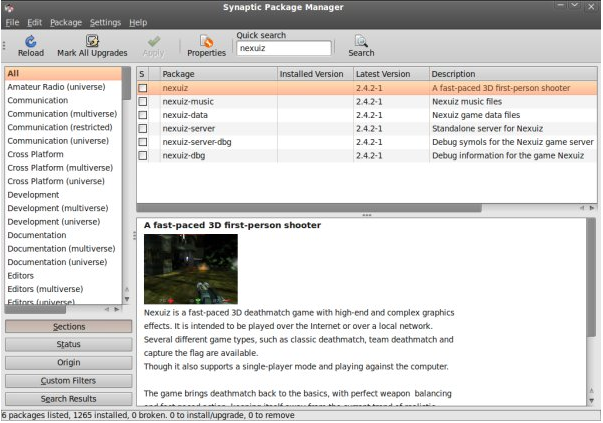Click the package list horizontal scrollbar

(309, 208)
